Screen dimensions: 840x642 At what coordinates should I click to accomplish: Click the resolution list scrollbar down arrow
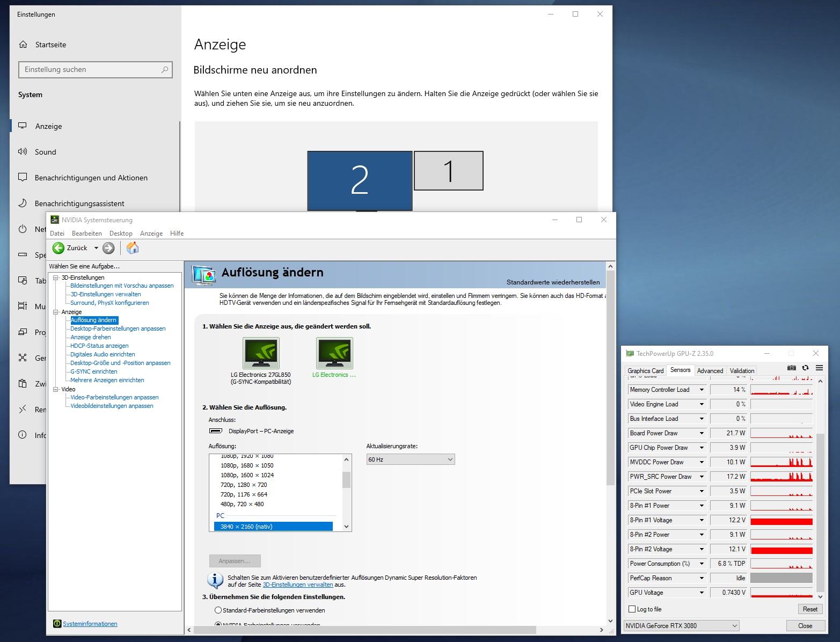(x=346, y=527)
